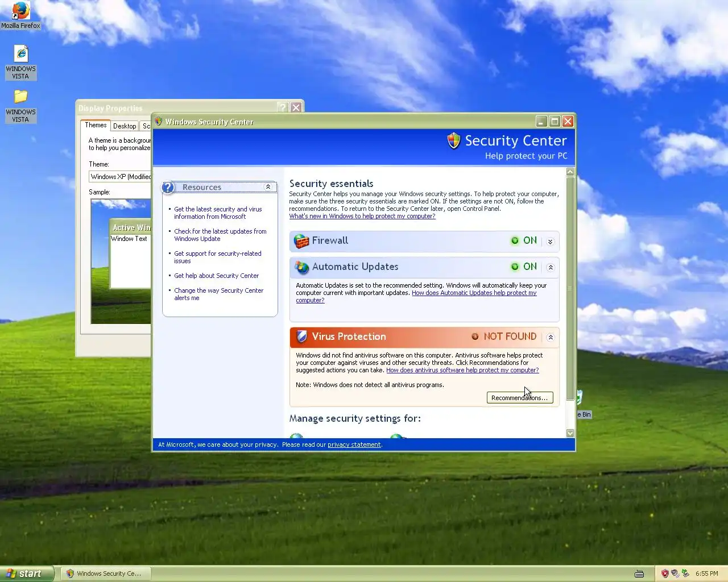Click the Security Center scrollbar up arrow
The height and width of the screenshot is (582, 728).
[570, 172]
